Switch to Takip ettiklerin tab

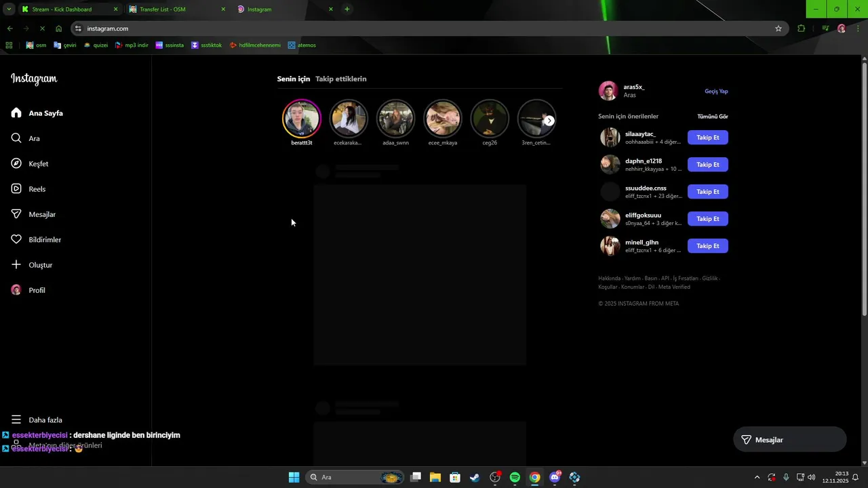click(341, 79)
